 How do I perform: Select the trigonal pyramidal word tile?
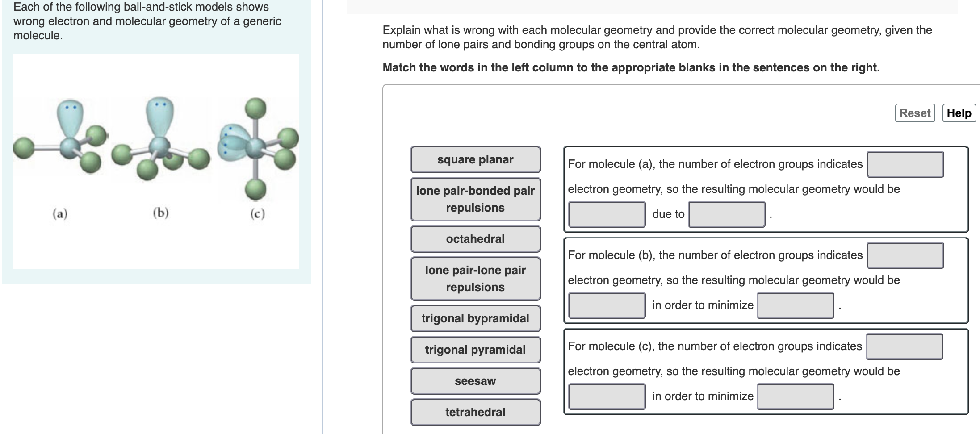[x=475, y=350]
